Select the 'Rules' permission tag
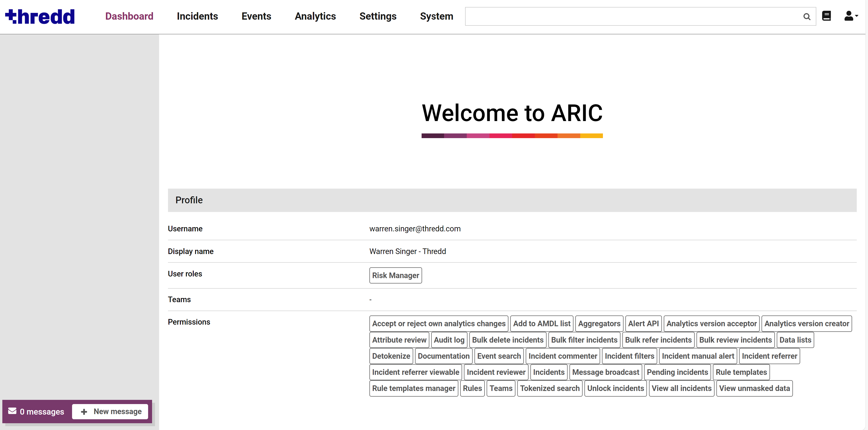This screenshot has width=868, height=430. click(x=472, y=388)
